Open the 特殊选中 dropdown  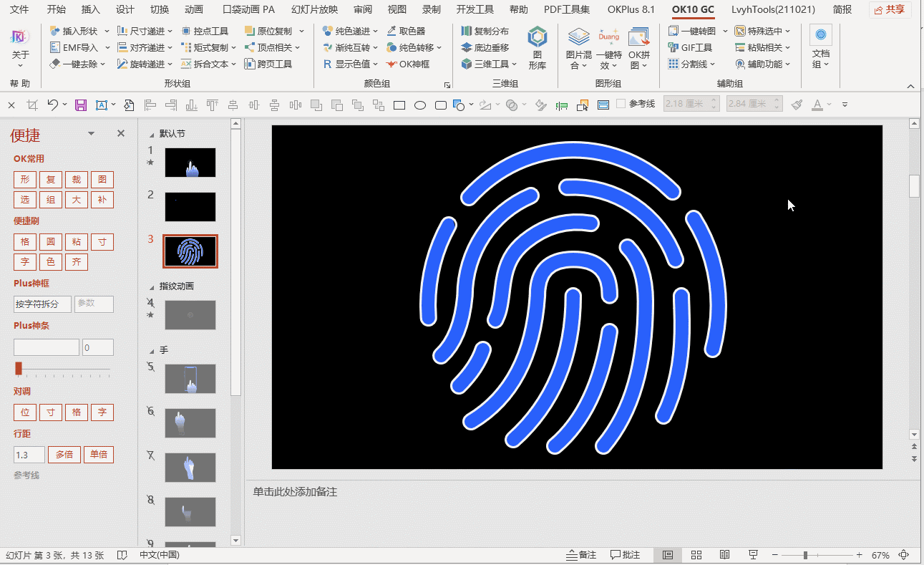[788, 32]
